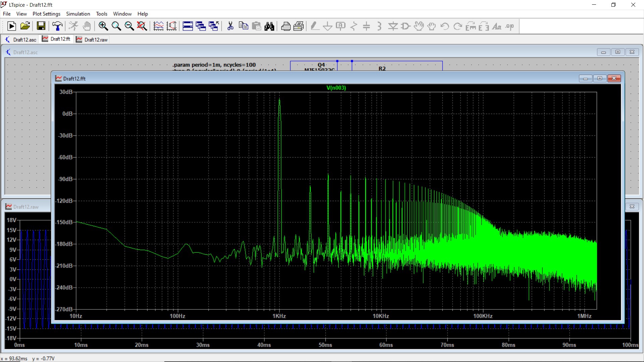
Task: Open Control Panel hammer icon
Action: [57, 26]
